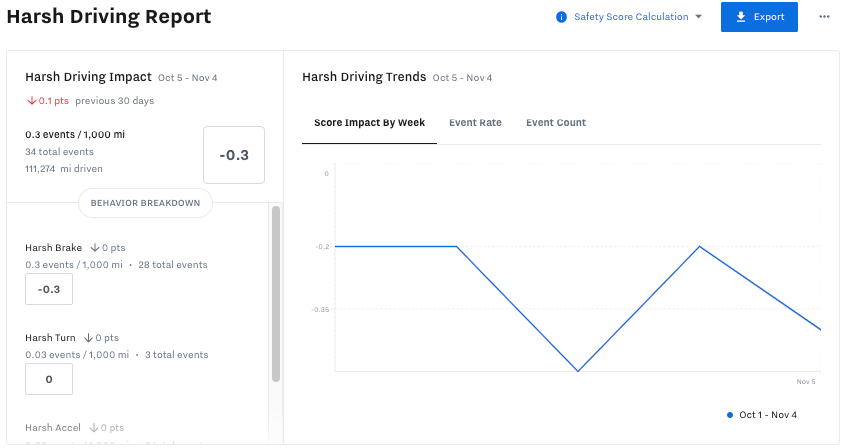This screenshot has width=843, height=448.
Task: Select the Harsh Brake -0.3 score box
Action: pyautogui.click(x=49, y=289)
